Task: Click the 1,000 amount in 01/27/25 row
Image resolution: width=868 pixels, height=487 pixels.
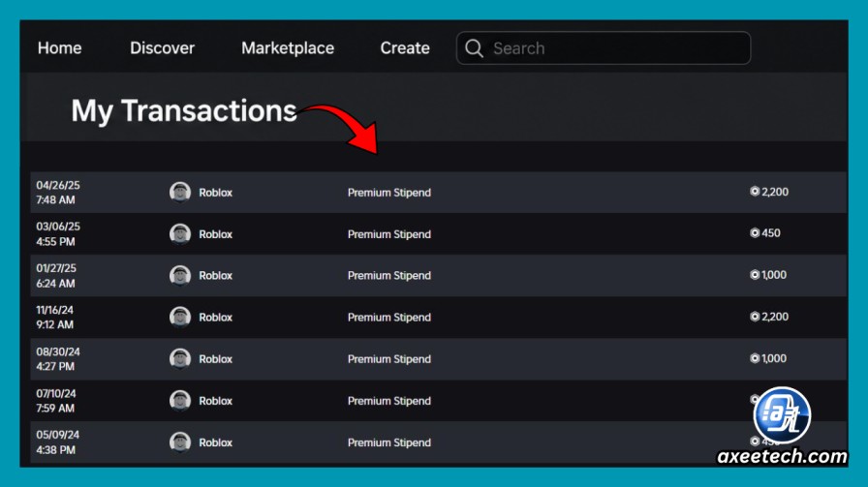Action: [x=774, y=275]
